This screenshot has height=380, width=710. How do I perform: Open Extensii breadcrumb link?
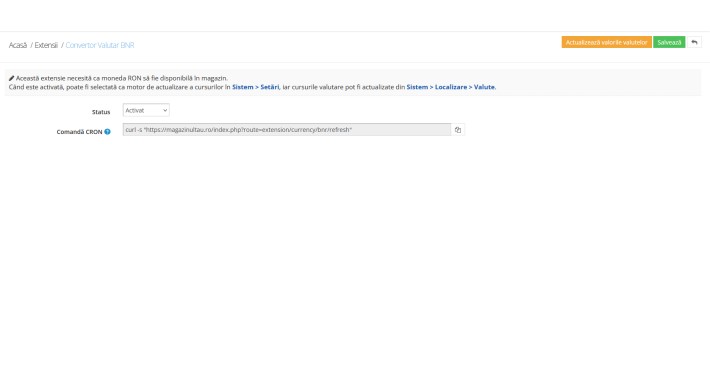coord(46,45)
